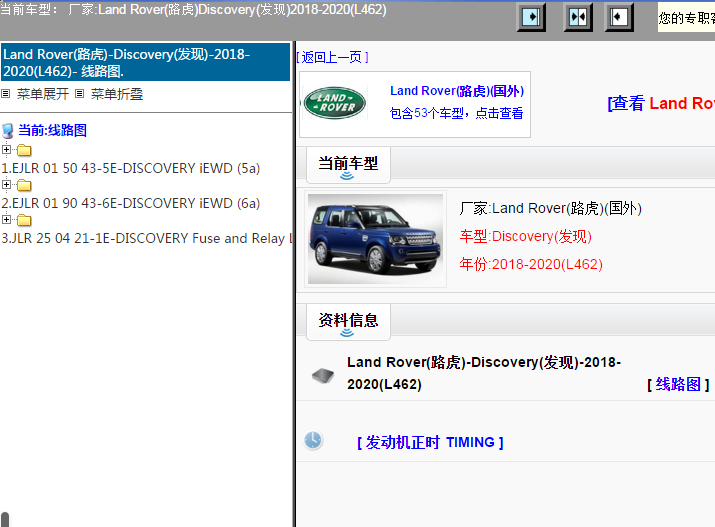Click the blue Discovery car thumbnail

tap(375, 239)
